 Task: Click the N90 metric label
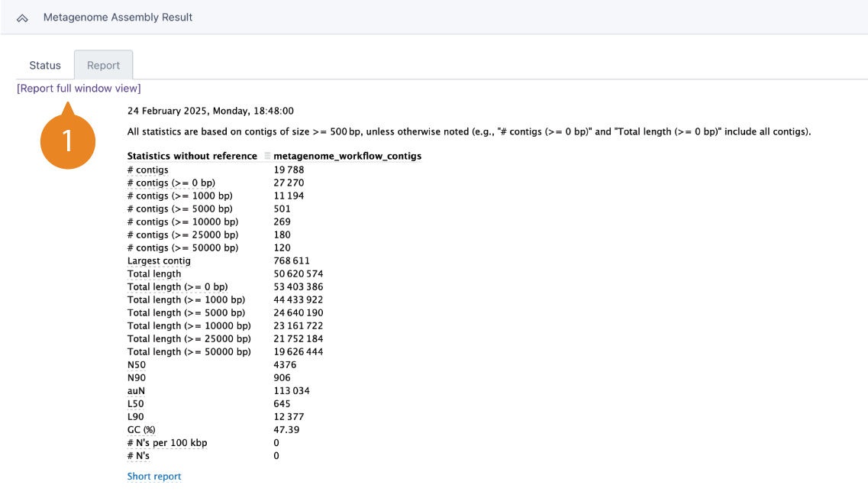tap(136, 378)
